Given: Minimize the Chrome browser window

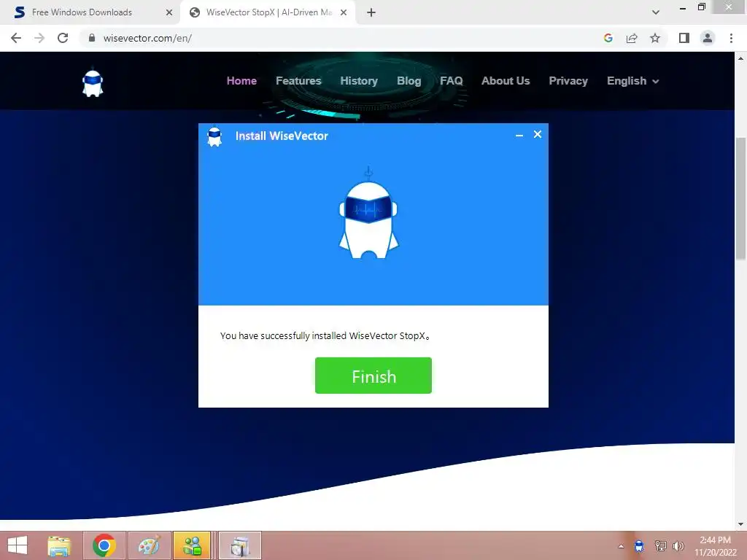Looking at the screenshot, I should pyautogui.click(x=683, y=8).
